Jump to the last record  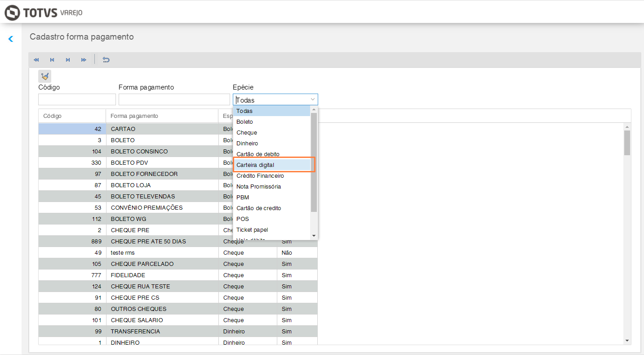[84, 60]
